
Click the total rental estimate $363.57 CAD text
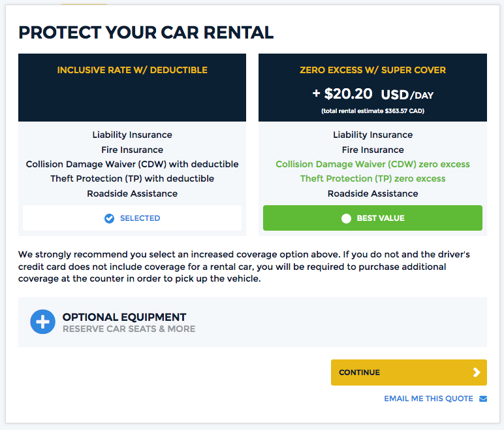373,111
